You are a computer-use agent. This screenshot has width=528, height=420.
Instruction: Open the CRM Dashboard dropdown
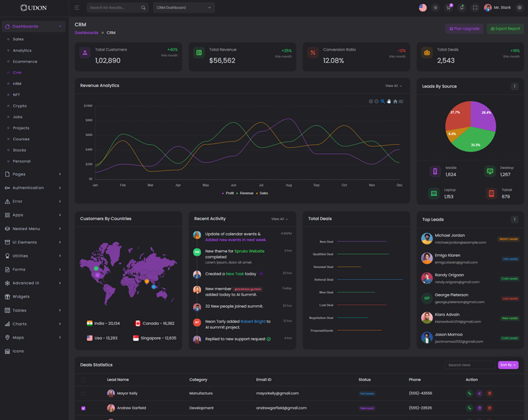[183, 8]
